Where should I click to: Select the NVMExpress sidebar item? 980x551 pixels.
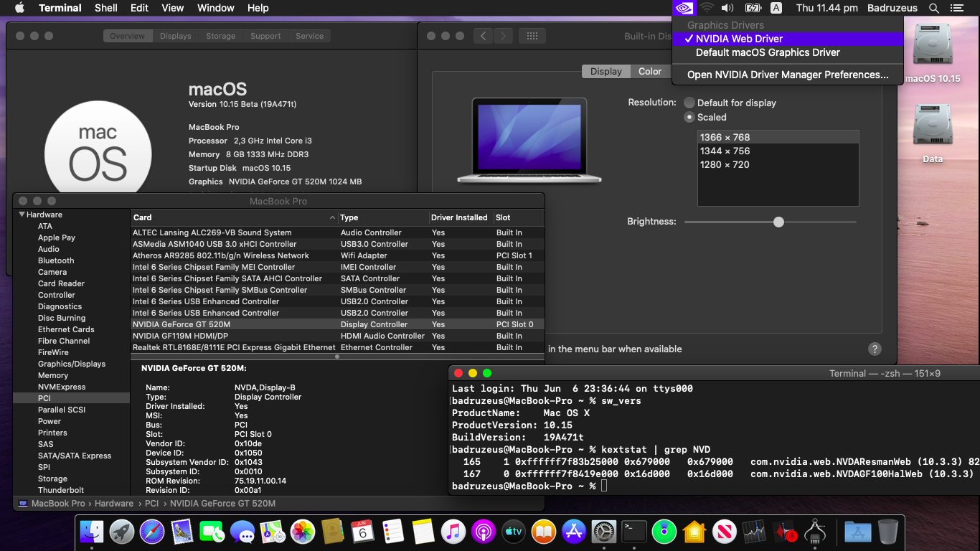pos(62,387)
